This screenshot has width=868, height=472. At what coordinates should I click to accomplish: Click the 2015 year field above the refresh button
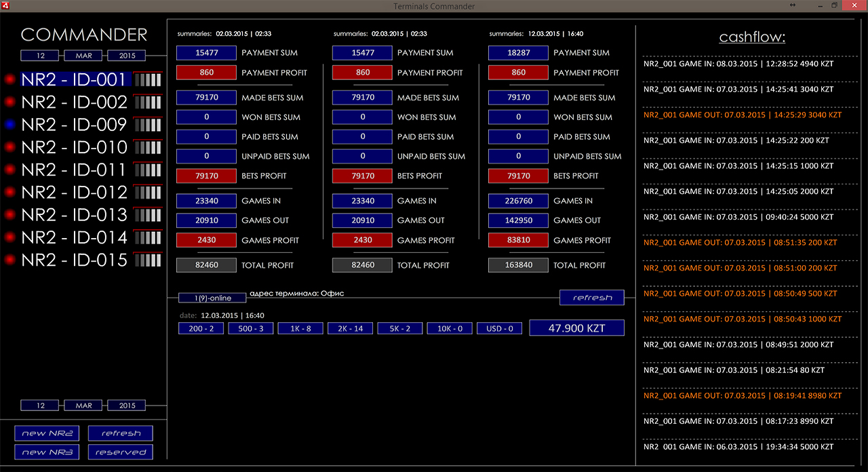click(127, 406)
